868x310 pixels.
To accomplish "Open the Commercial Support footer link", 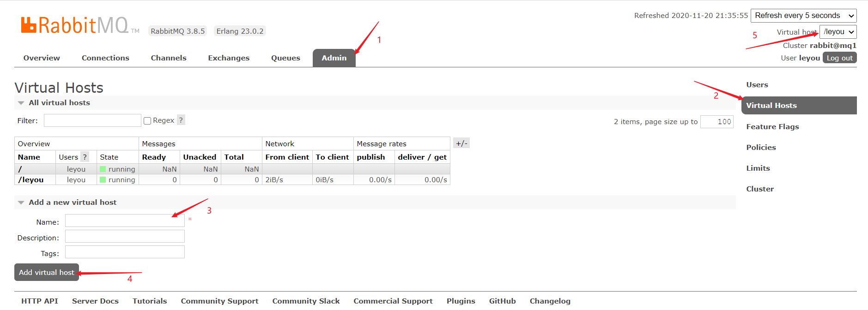I will [393, 301].
